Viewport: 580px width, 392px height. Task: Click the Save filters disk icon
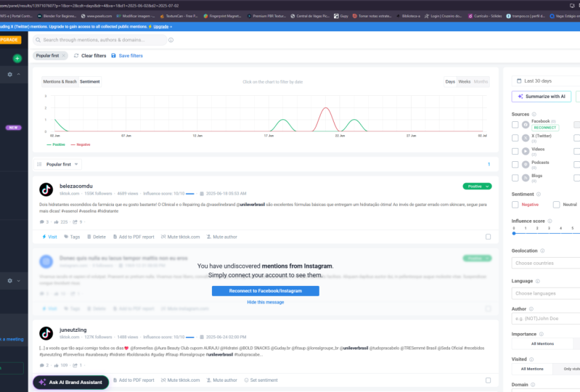(x=113, y=55)
